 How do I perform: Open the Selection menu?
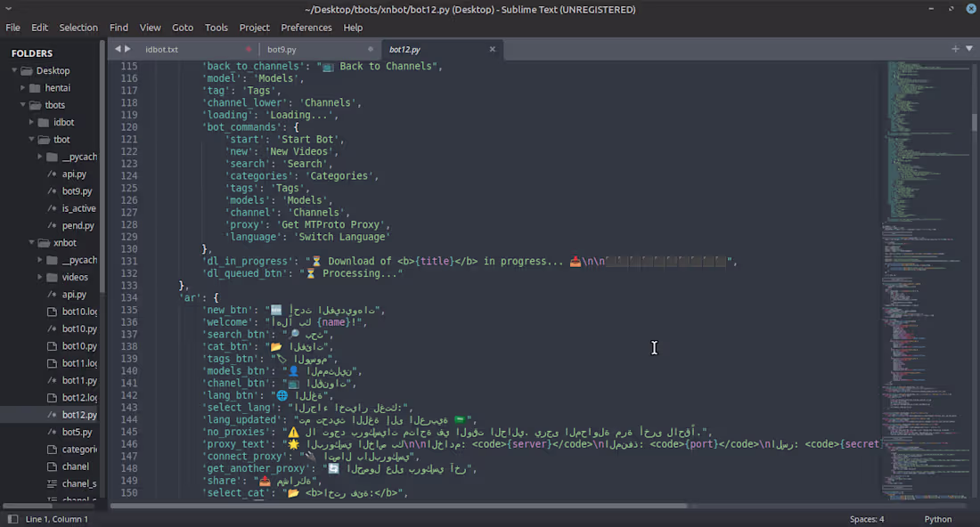[78, 28]
